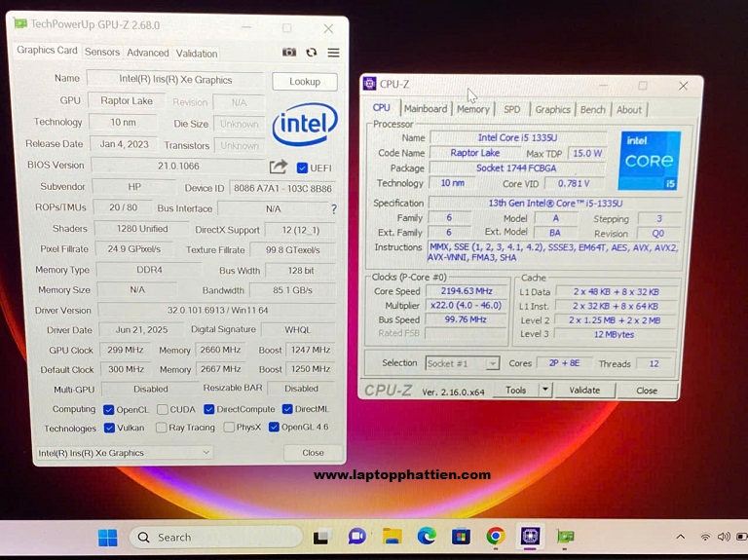Click the Multiplier value x22.0

click(466, 305)
